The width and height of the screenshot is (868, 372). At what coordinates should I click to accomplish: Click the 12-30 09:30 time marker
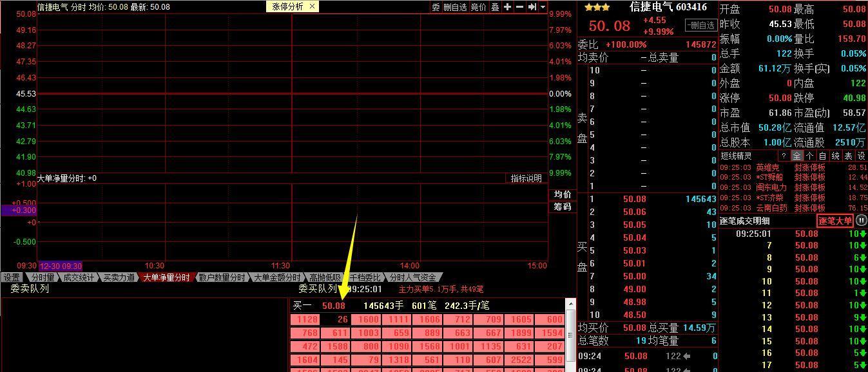61,266
